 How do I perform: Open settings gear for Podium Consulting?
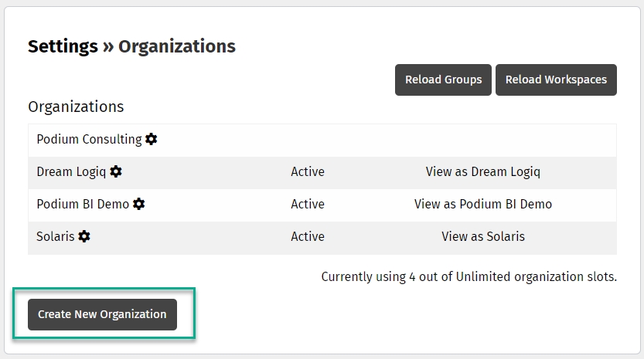tap(152, 139)
